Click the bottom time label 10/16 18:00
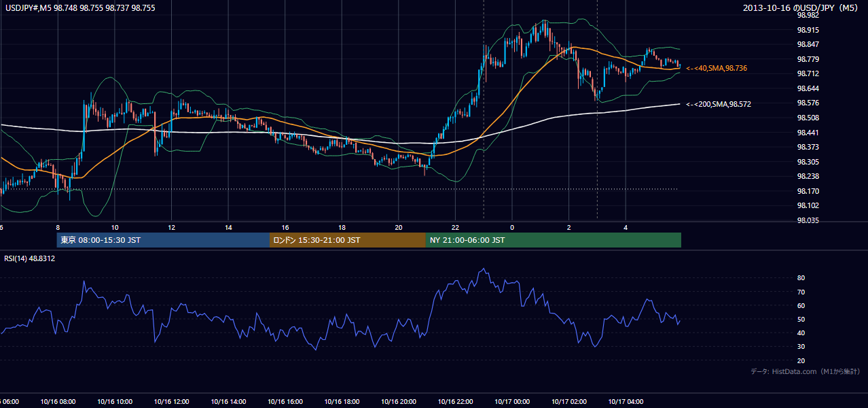The height and width of the screenshot is (408, 868). (x=342, y=401)
